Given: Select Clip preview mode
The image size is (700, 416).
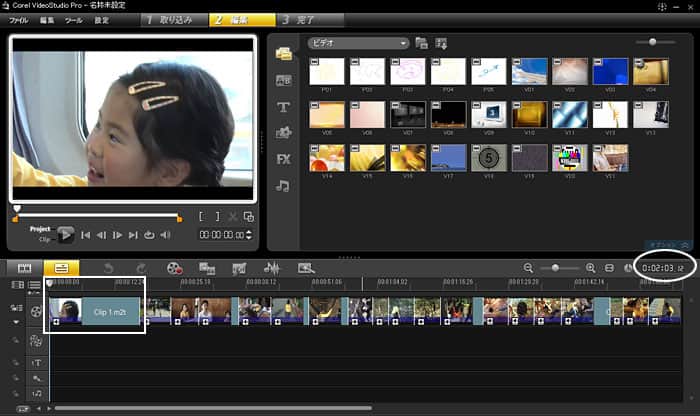Looking at the screenshot, I should pyautogui.click(x=44, y=240).
